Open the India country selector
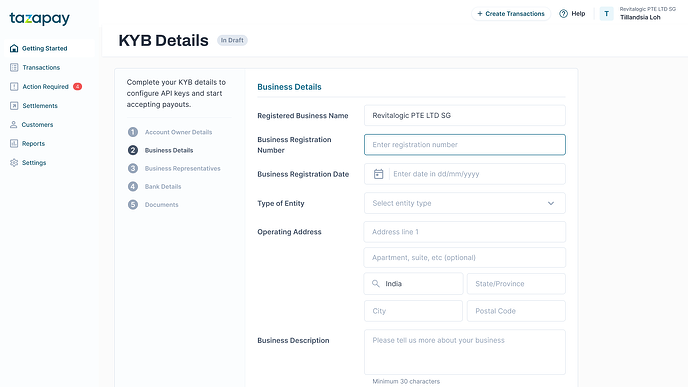 pyautogui.click(x=413, y=284)
